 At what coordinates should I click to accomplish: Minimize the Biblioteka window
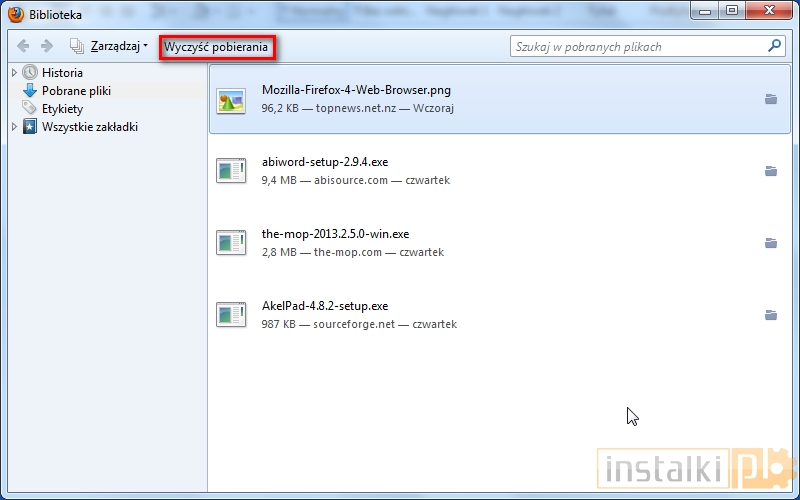coord(705,10)
